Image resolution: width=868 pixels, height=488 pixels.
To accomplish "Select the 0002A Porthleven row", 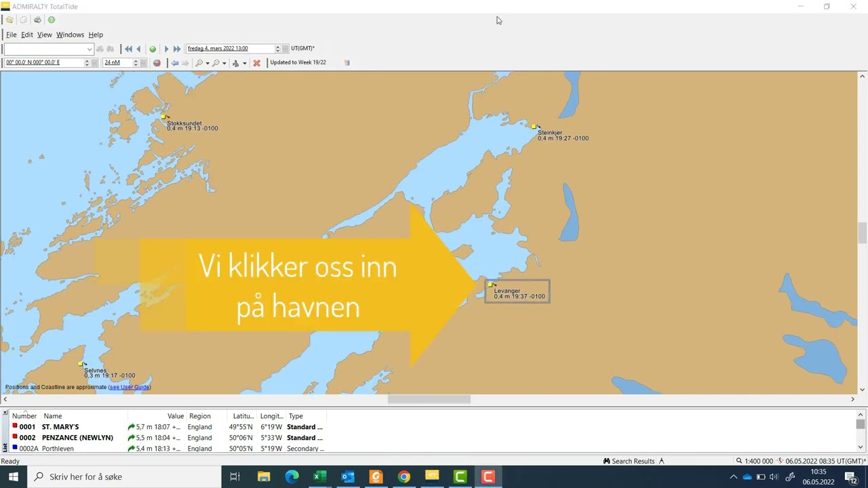I will (x=167, y=449).
